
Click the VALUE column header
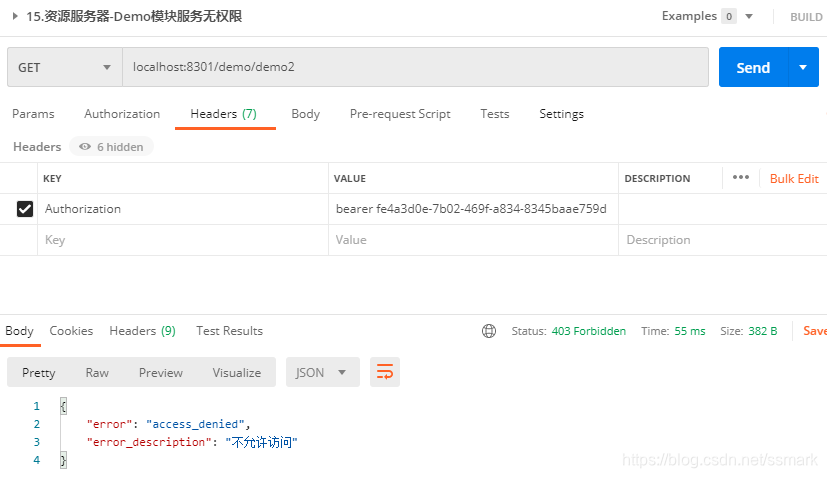tap(350, 179)
